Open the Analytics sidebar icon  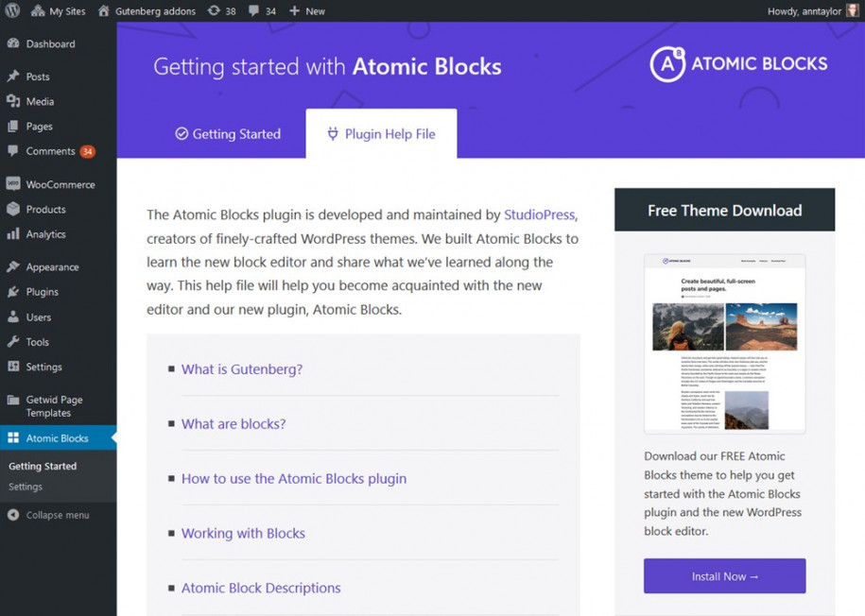pyautogui.click(x=15, y=234)
